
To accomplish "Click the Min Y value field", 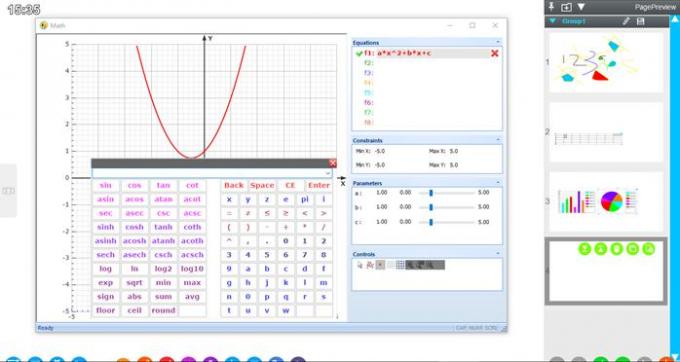I will 380,165.
